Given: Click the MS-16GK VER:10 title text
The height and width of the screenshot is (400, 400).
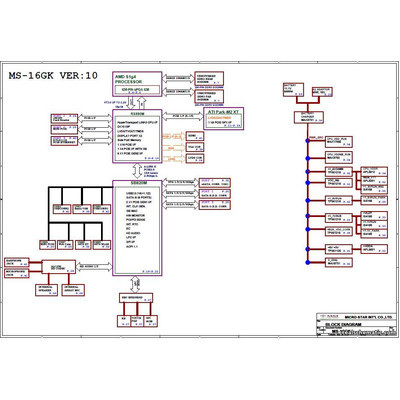Looking at the screenshot, I should click(x=53, y=76).
